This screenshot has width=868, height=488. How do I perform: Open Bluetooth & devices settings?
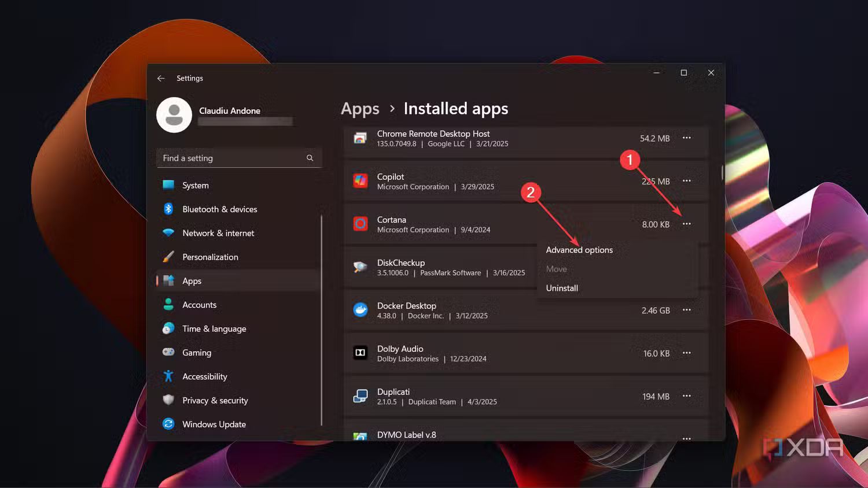click(x=219, y=209)
